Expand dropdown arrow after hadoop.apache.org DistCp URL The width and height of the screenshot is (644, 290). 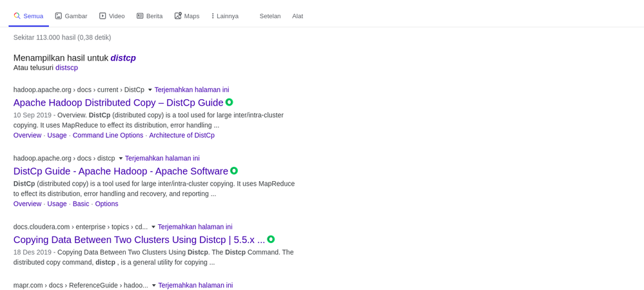coord(150,90)
